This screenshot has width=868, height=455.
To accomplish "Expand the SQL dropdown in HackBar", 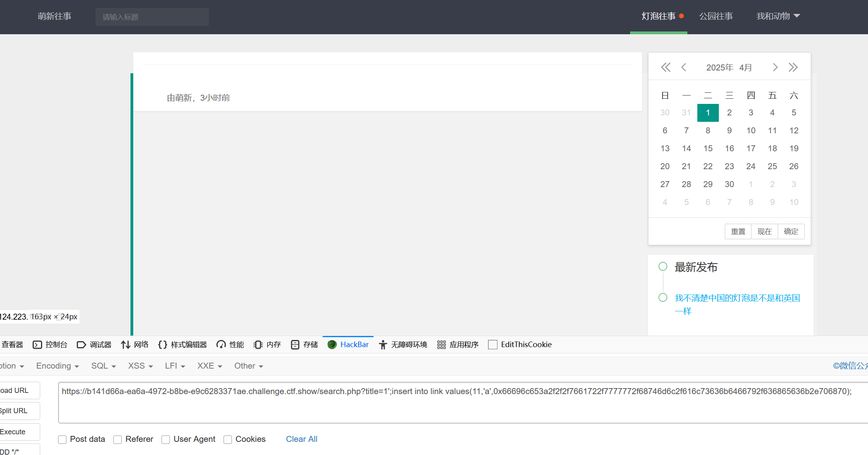I will pyautogui.click(x=103, y=366).
